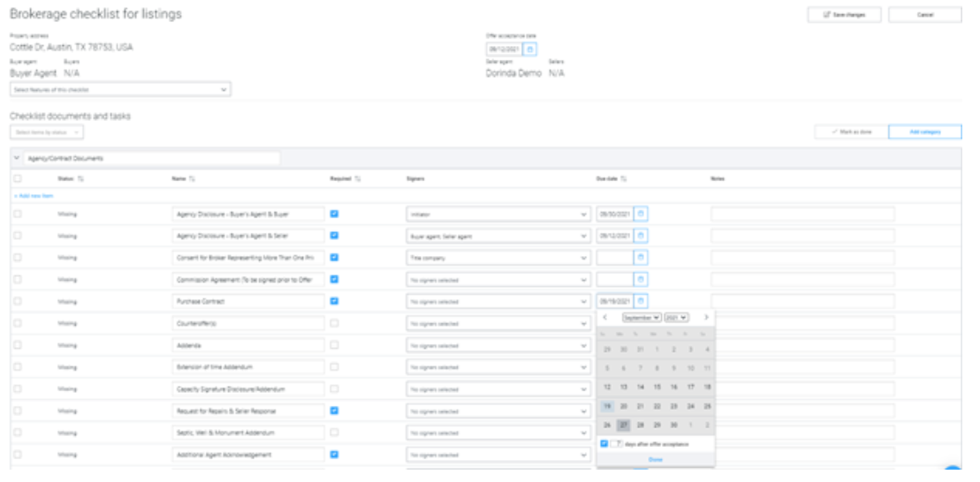The image size is (980, 482).
Task: Go to next month in date picker
Action: point(706,317)
